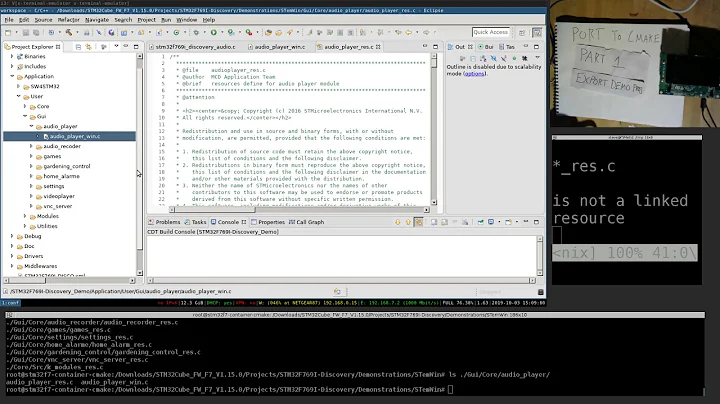Open the Navigate menu

point(97,20)
